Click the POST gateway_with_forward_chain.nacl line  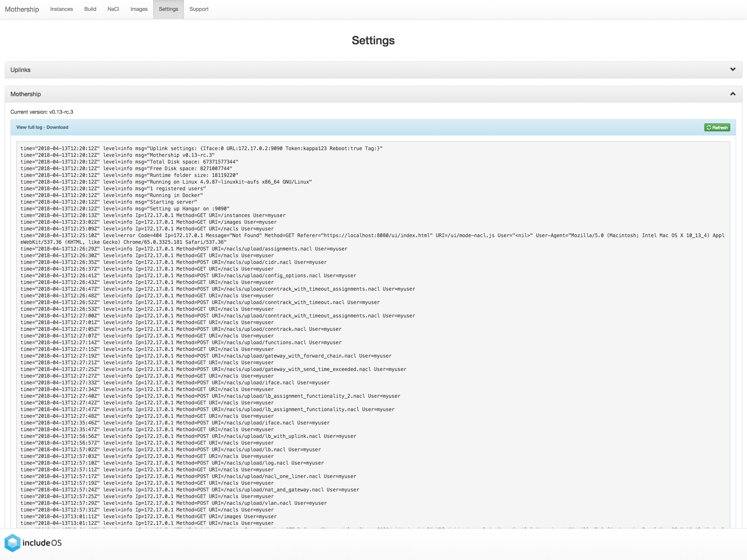pyautogui.click(x=206, y=356)
